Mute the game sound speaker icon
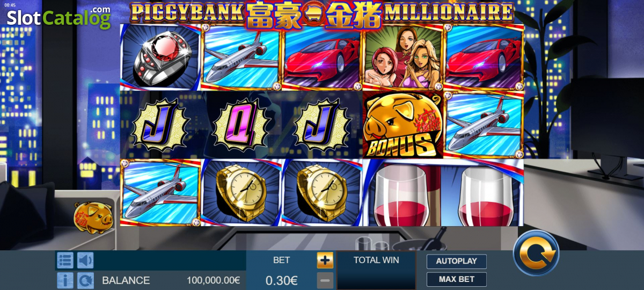The image size is (644, 290). coord(85,260)
